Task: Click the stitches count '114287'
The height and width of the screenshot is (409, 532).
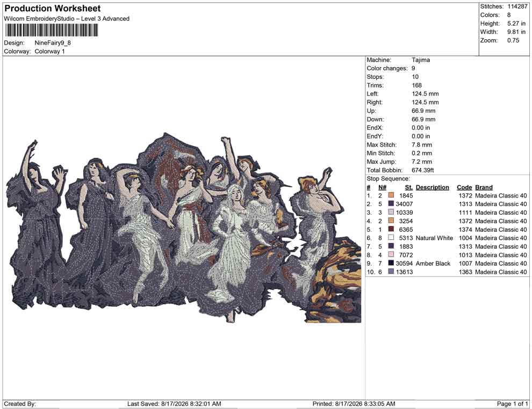Action: coord(517,6)
